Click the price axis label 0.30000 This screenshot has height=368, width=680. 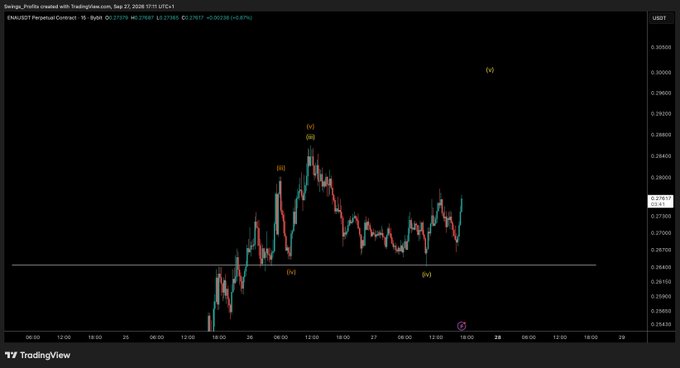click(661, 72)
